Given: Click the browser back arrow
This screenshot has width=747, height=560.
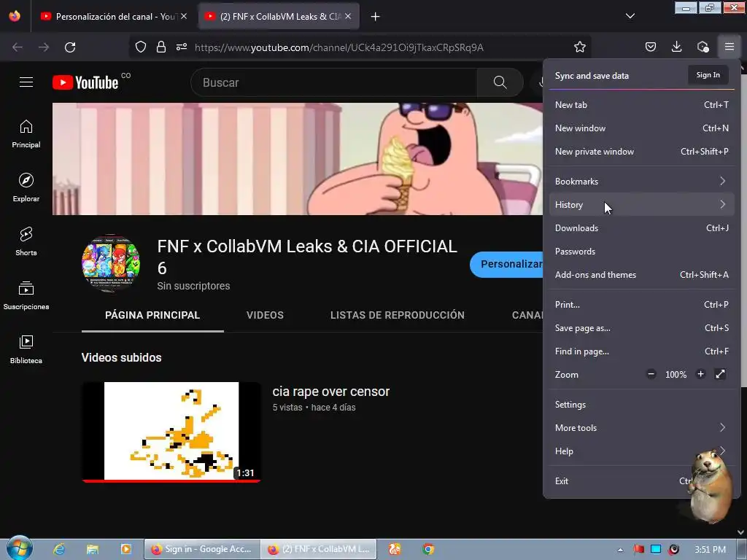Looking at the screenshot, I should coord(18,47).
